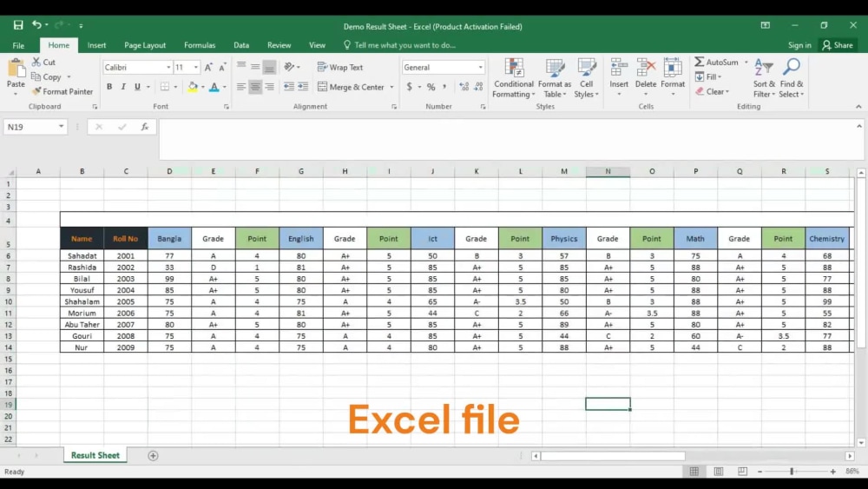
Task: Open the Format cells menu
Action: (673, 77)
